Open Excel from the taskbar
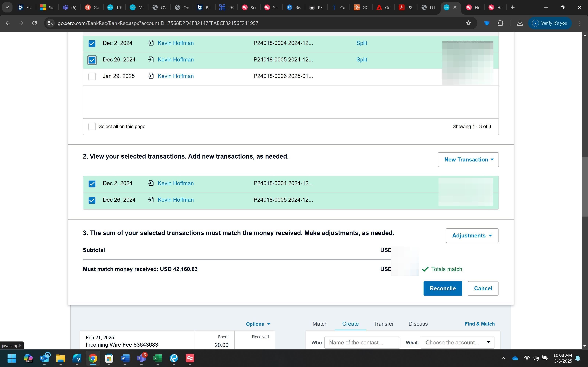Screen dimensions: 588x367 click(157, 358)
